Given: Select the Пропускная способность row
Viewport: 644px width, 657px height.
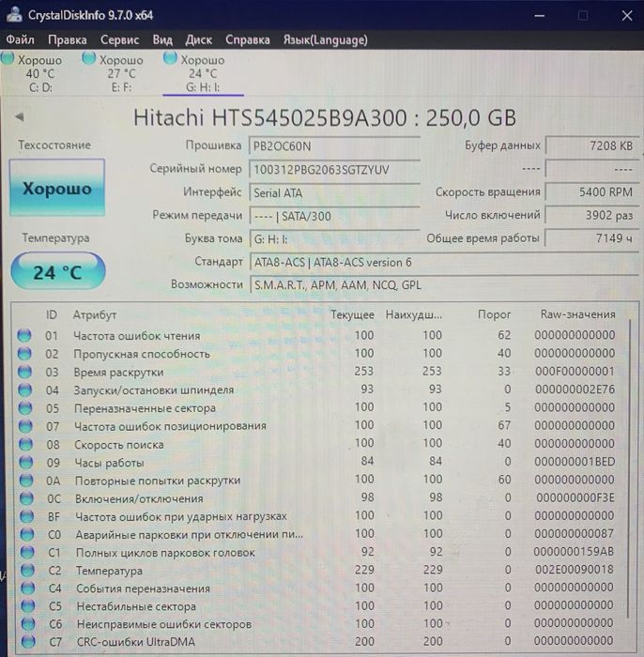Looking at the screenshot, I should tap(316, 354).
